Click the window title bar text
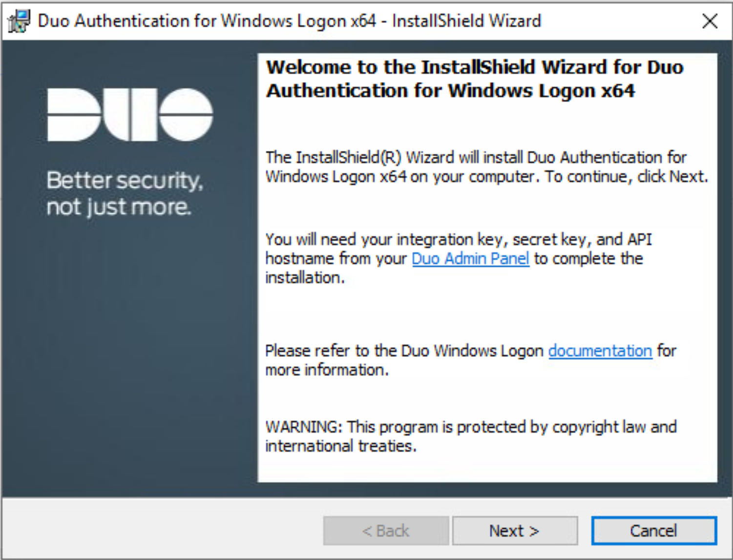733x560 pixels. tap(290, 21)
